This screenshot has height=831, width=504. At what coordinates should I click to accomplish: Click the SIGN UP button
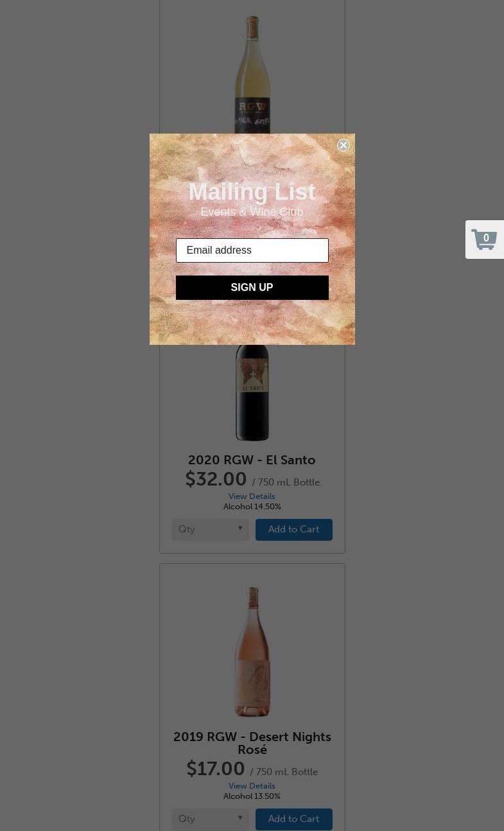click(x=252, y=288)
